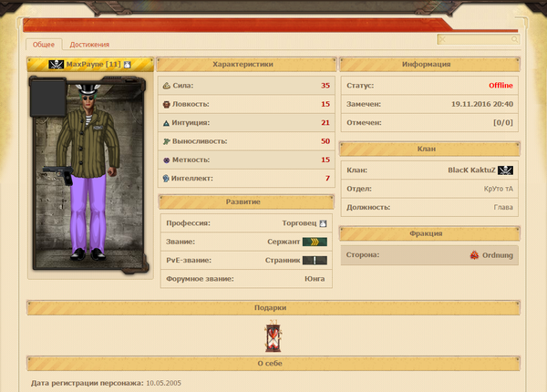Click the hourglass gift icon under Подарки
Screen dimensions: 547x392
tap(273, 337)
